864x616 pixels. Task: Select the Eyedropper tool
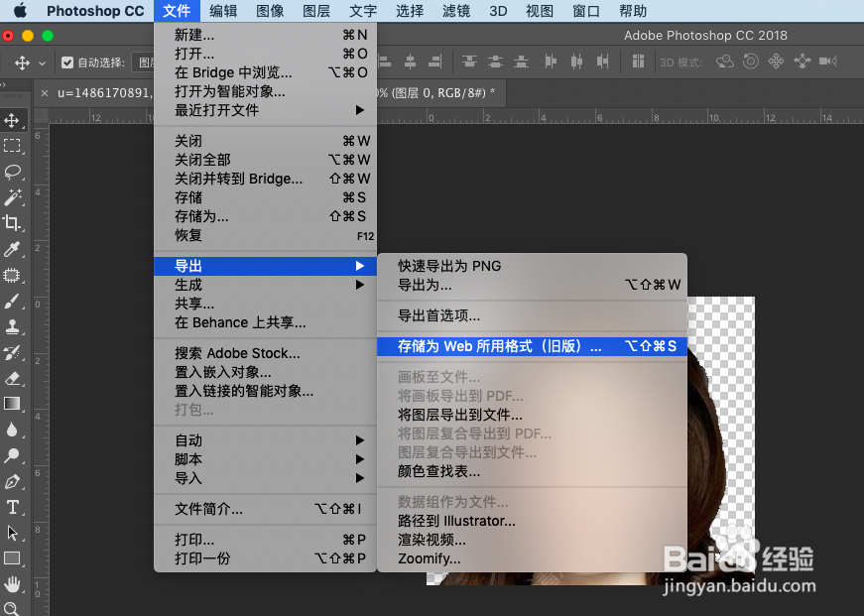pos(14,248)
